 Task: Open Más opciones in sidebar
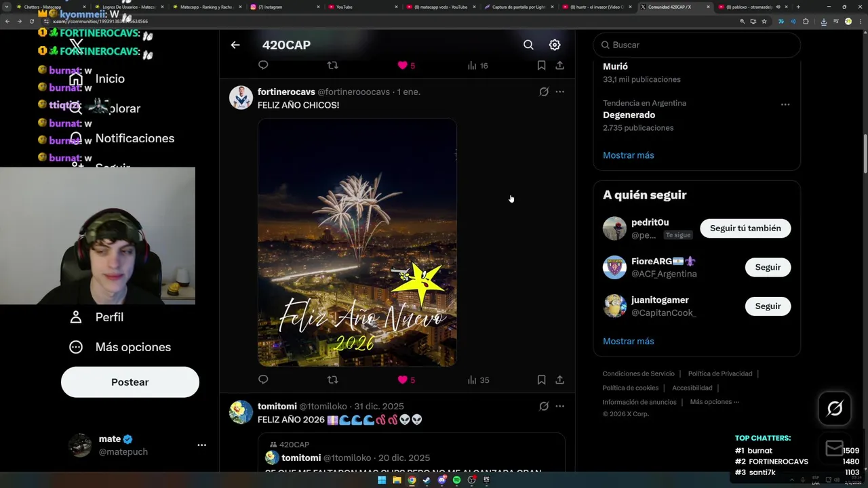[119, 347]
